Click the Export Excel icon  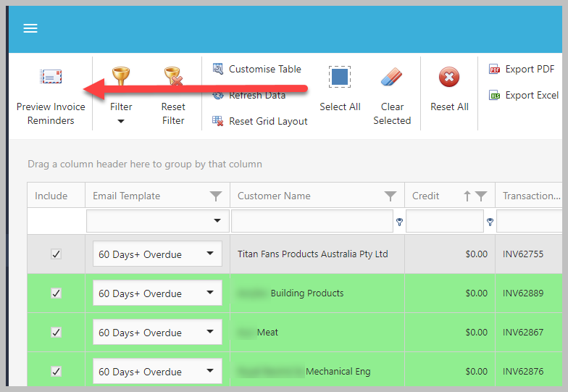pos(494,96)
